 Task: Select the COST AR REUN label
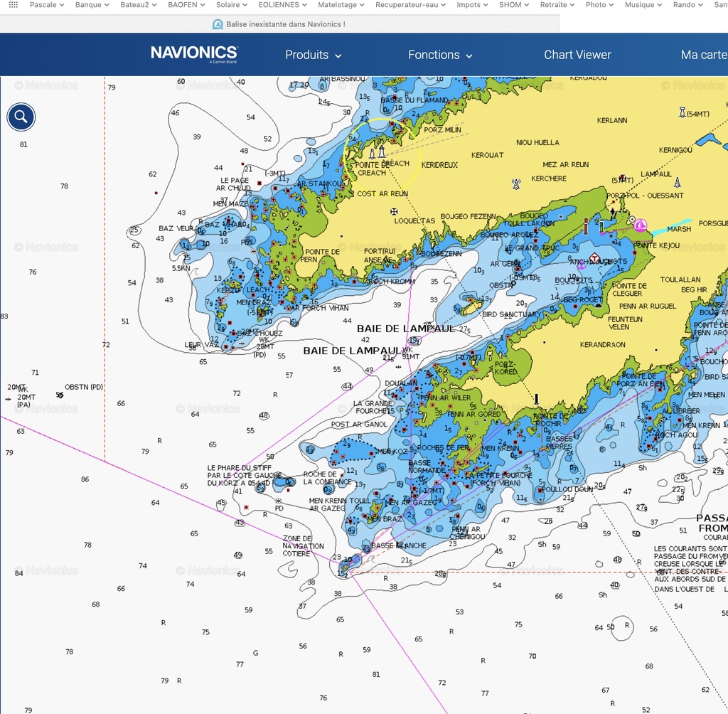tap(382, 193)
